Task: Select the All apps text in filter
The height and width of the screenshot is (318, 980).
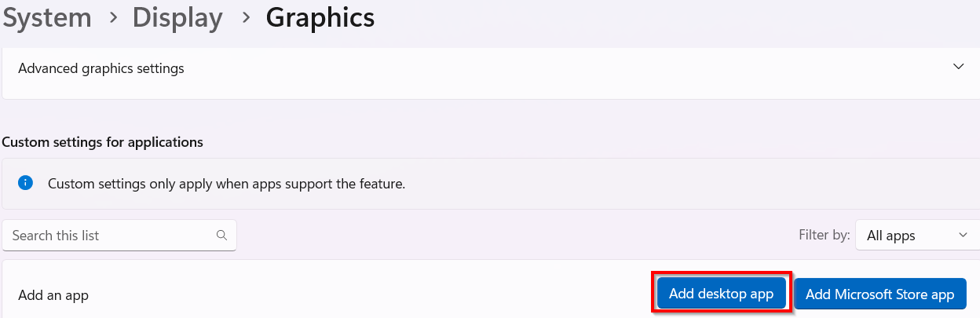Action: tap(890, 236)
